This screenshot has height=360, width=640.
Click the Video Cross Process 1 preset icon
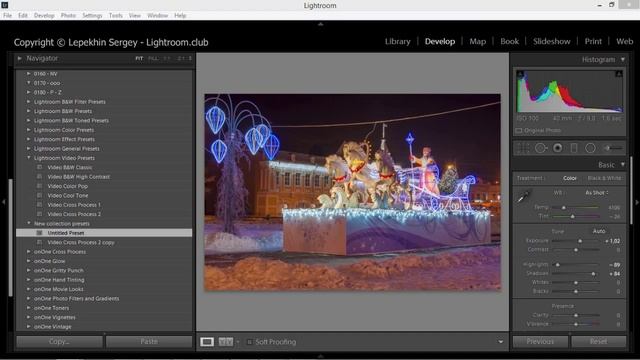40,204
